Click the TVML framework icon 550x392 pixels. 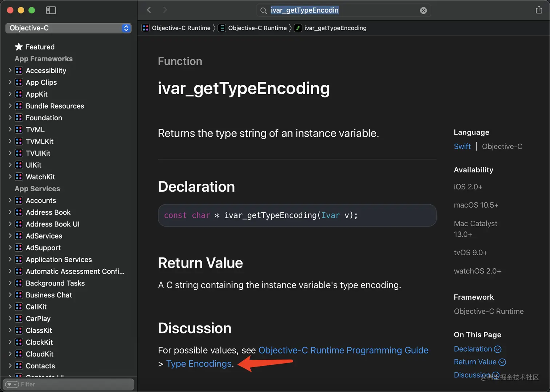click(x=19, y=129)
